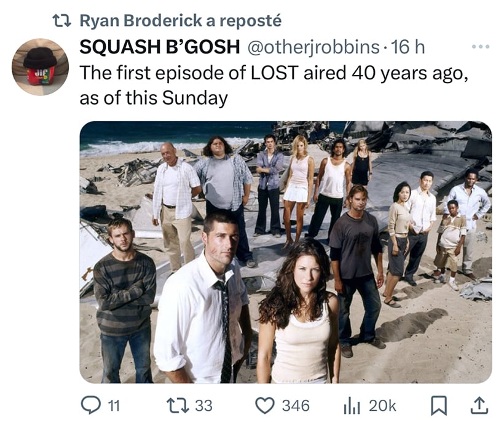Click the like count 346
The width and height of the screenshot is (504, 433).
click(296, 406)
